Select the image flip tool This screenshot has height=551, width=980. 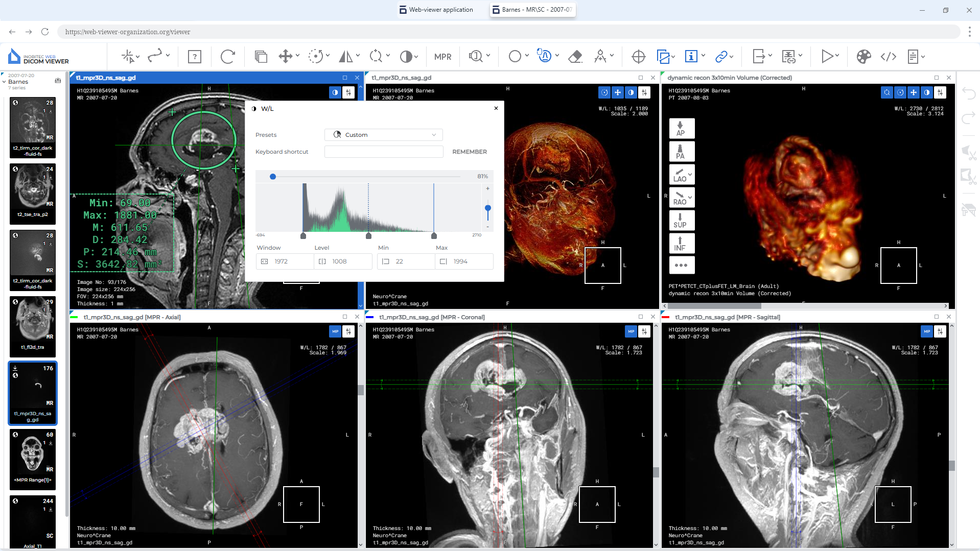click(x=346, y=56)
